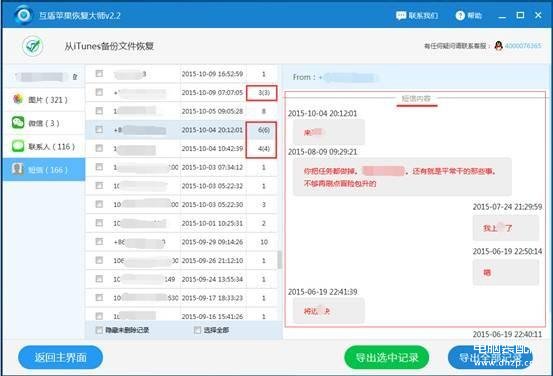Minimize the recovery window
This screenshot has height=376, width=553.
click(502, 16)
